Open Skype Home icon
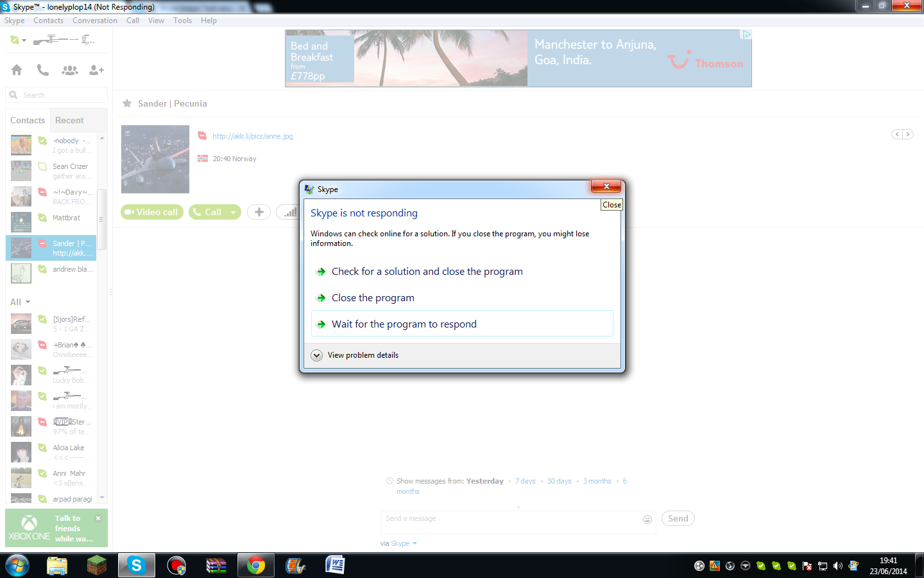The height and width of the screenshot is (578, 924). coord(17,69)
